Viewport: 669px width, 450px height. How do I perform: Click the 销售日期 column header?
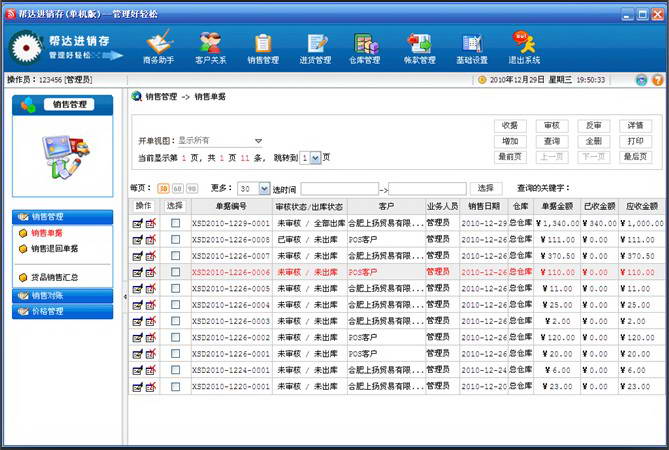(x=484, y=206)
